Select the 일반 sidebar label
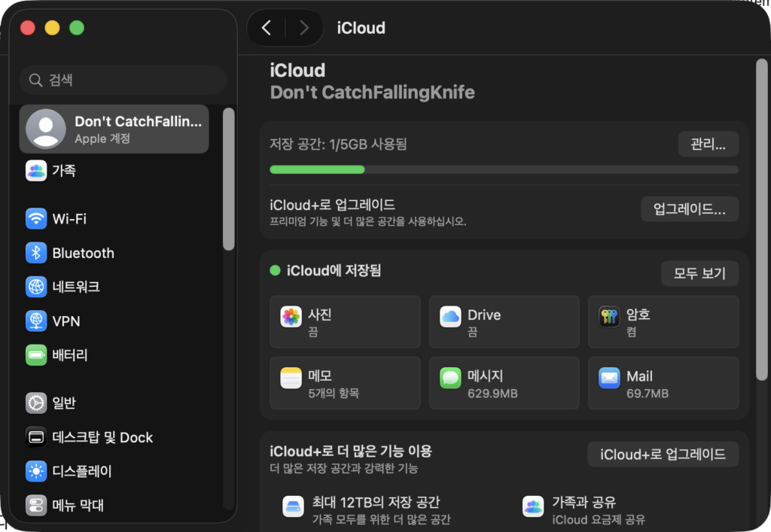Screen dimensions: 771x532 [x=64, y=403]
